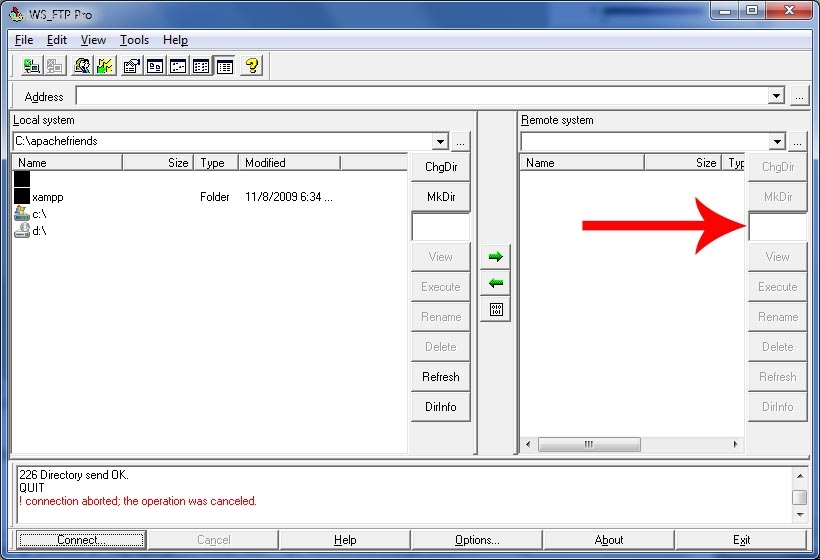The image size is (820, 560).
Task: Open the properties toolbar icon
Action: pos(132,66)
